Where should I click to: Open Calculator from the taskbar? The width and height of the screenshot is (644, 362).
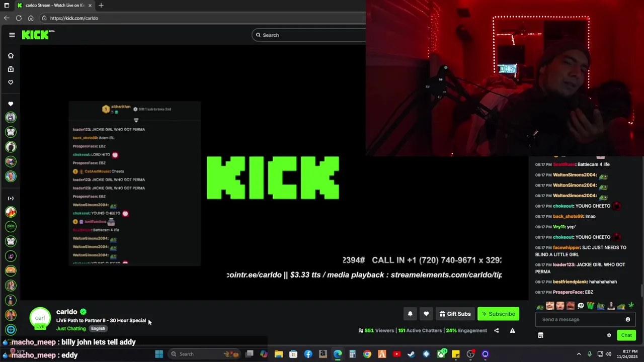coord(352,354)
